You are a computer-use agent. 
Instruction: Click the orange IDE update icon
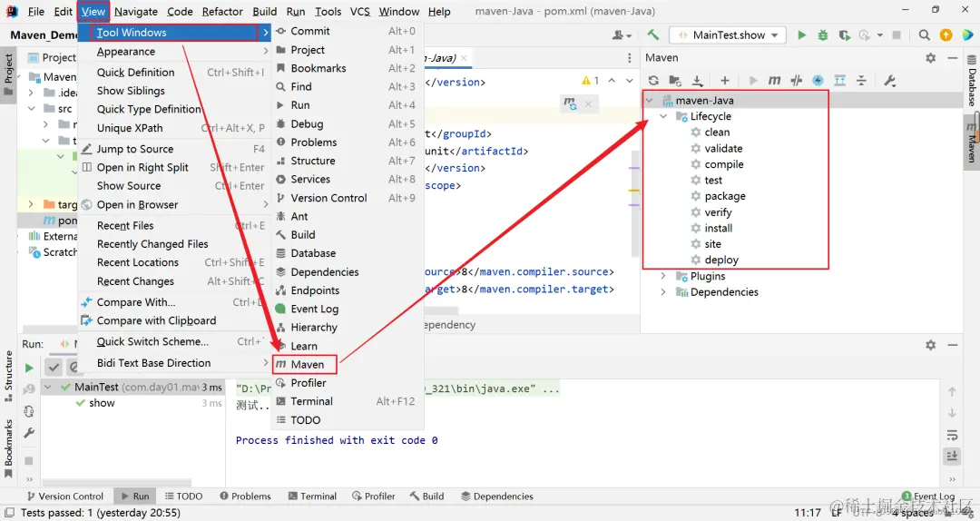click(x=946, y=35)
